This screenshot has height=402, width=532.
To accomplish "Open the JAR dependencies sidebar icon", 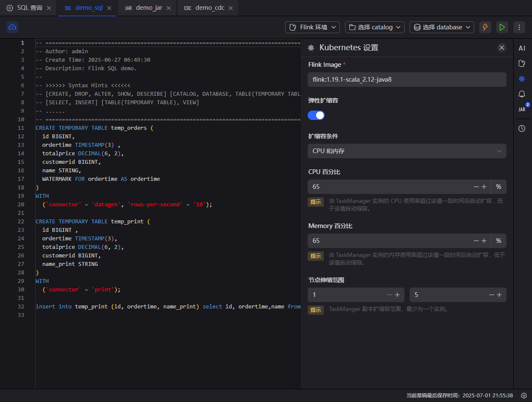I will point(522,109).
